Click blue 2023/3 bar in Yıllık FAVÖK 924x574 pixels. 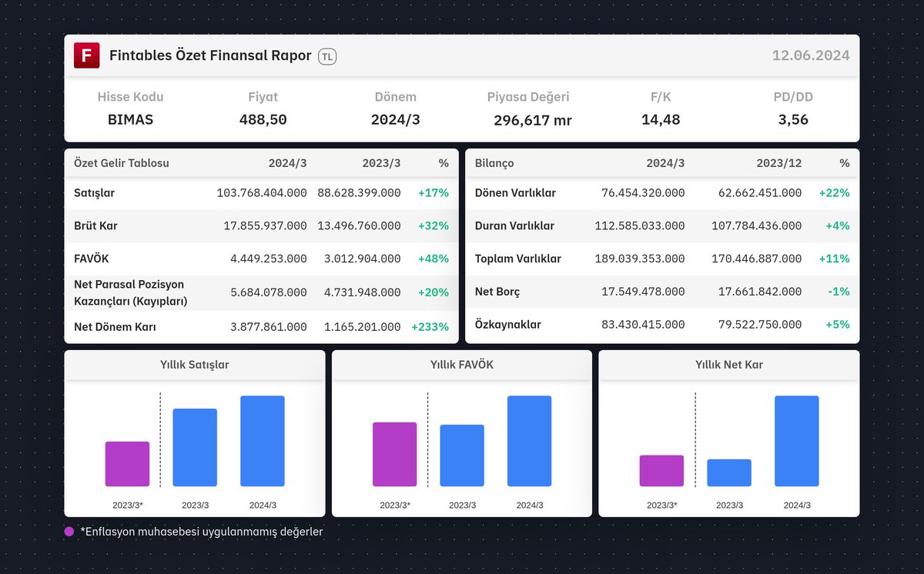(x=462, y=456)
